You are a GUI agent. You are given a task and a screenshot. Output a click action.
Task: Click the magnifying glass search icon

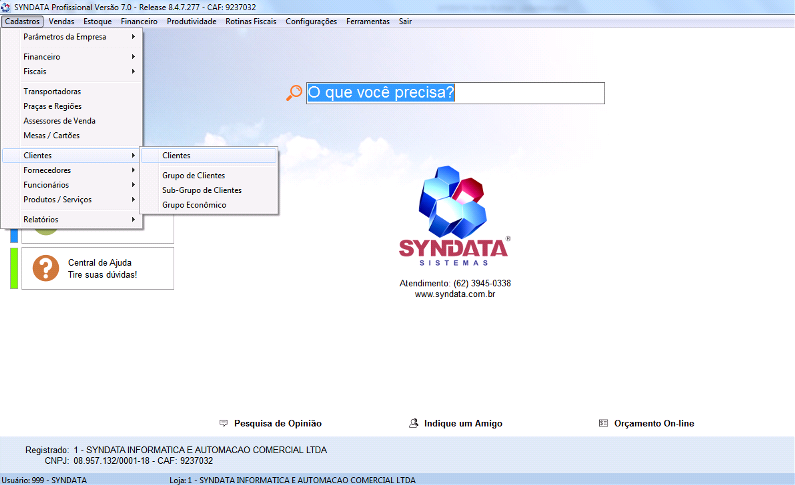pos(294,93)
